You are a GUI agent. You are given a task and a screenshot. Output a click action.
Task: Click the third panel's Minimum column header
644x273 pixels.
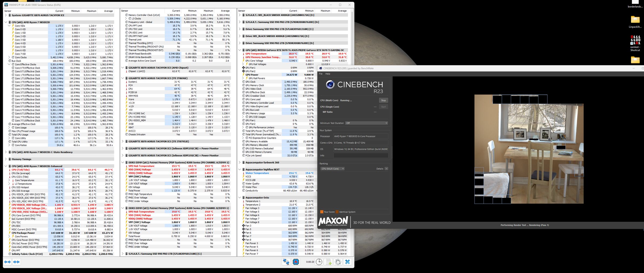(x=309, y=11)
